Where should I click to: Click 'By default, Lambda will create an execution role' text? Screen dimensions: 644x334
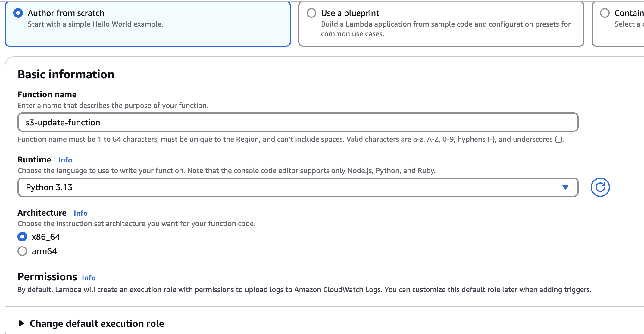click(x=305, y=290)
